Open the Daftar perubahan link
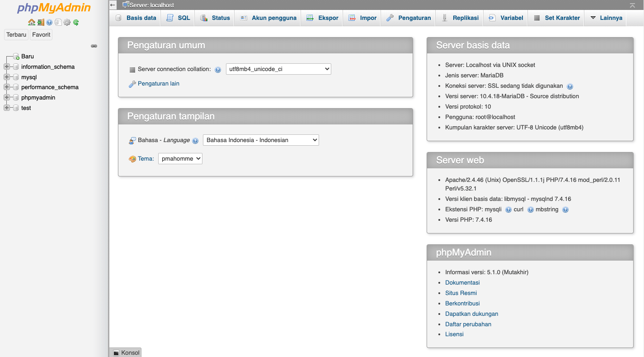Viewport: 644px width, 357px height. pos(468,324)
